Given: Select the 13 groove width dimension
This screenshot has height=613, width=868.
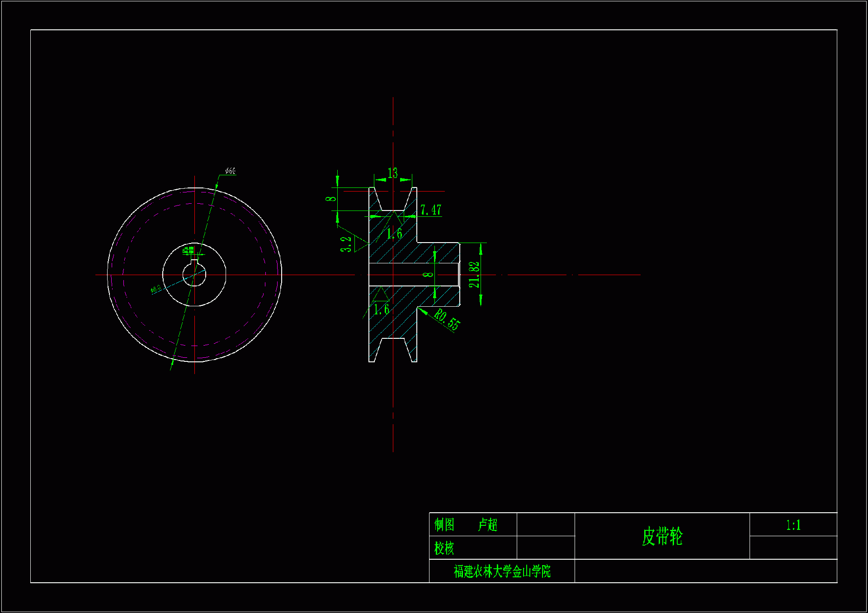Looking at the screenshot, I should pos(392,173).
